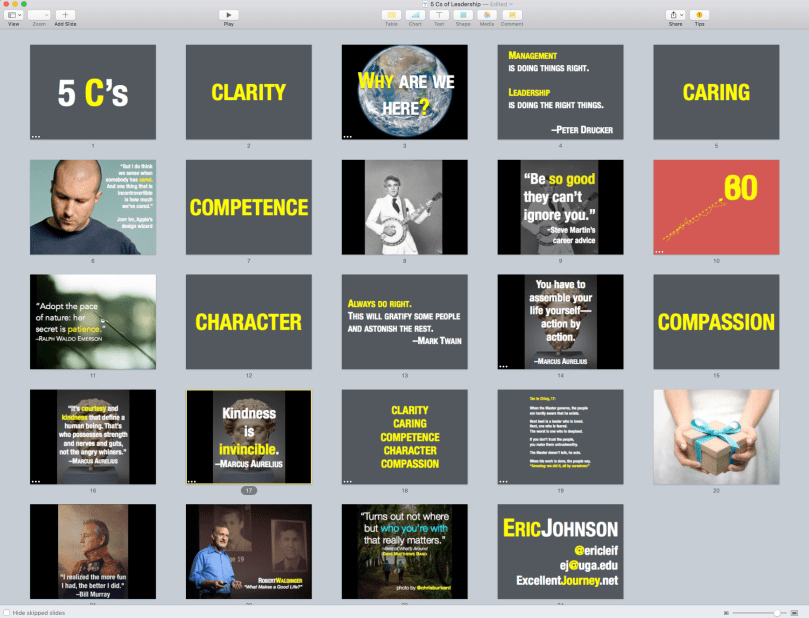Select the Eric Johnson contact slide

(560, 551)
